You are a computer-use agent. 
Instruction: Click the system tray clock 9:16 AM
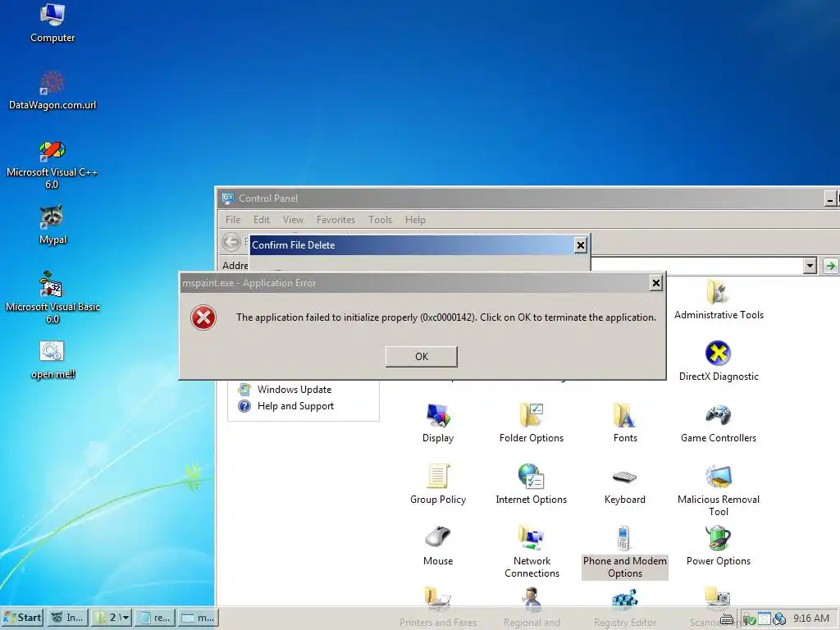click(811, 619)
